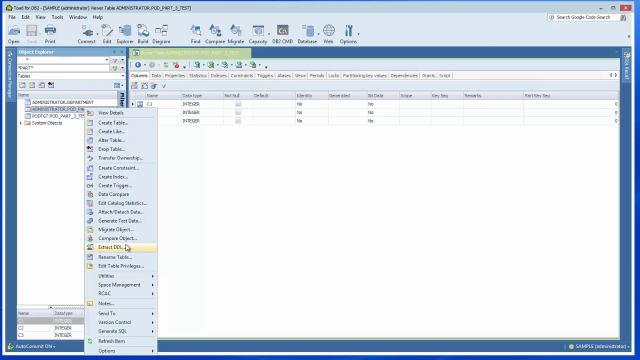Launch the DB2 CMD tool

[x=282, y=34]
